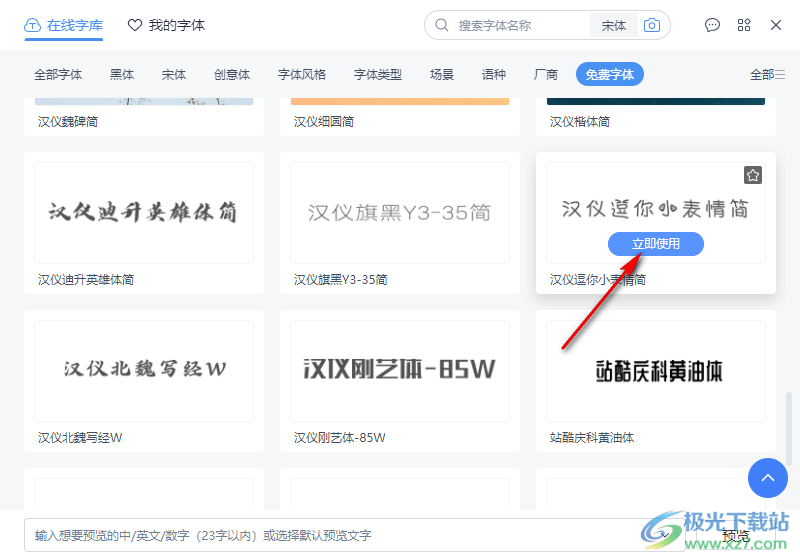
Task: Open the 在线字库 tab
Action: click(x=64, y=25)
